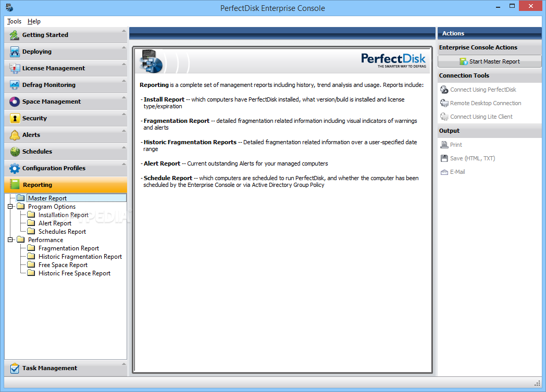Expand the License Management panel arrow
Image resolution: width=546 pixels, height=392 pixels.
123,65
